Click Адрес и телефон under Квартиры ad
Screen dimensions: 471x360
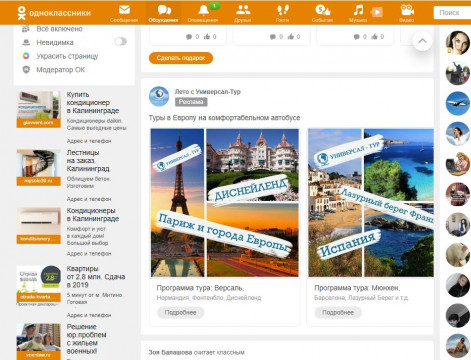pyautogui.click(x=89, y=315)
